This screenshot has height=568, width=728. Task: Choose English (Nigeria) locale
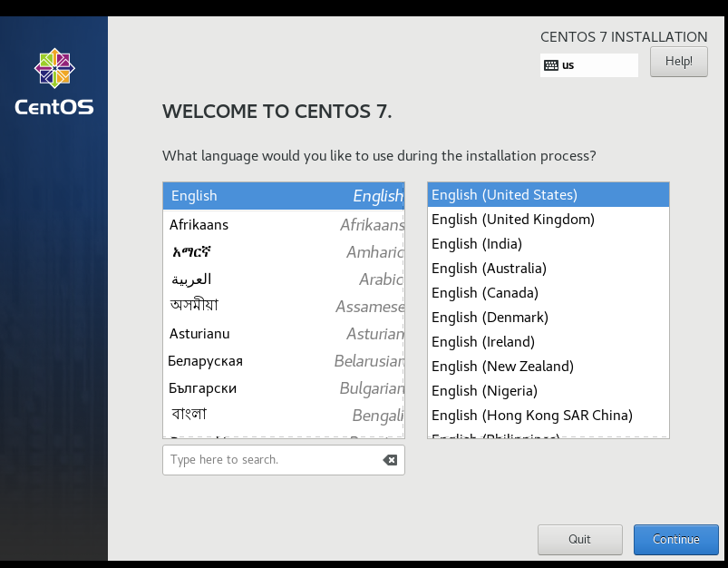click(x=548, y=391)
